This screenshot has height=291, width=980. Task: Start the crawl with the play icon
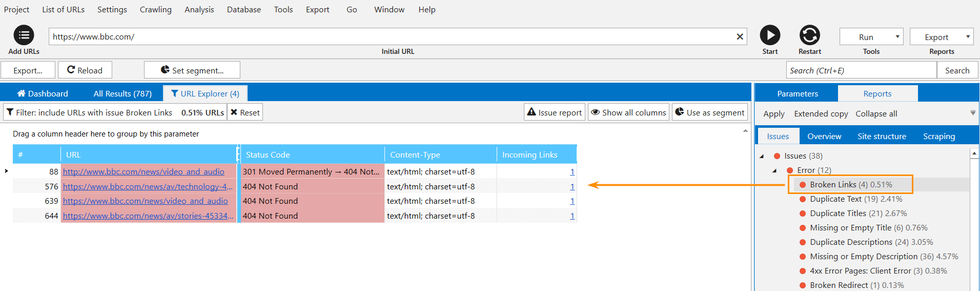pos(770,35)
